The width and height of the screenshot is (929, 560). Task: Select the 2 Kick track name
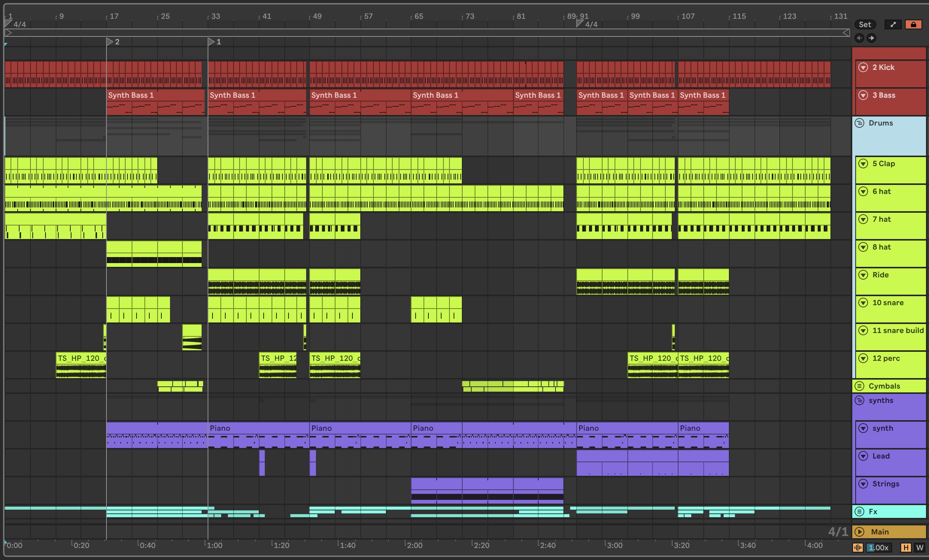(x=883, y=67)
